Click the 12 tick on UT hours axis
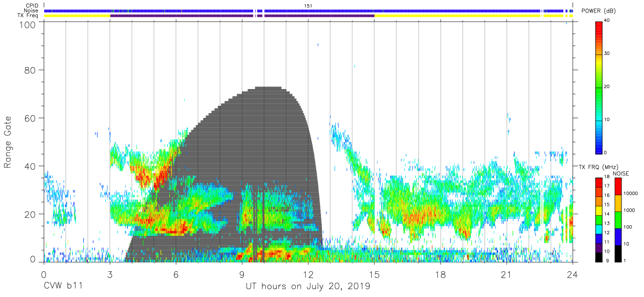 [308, 273]
